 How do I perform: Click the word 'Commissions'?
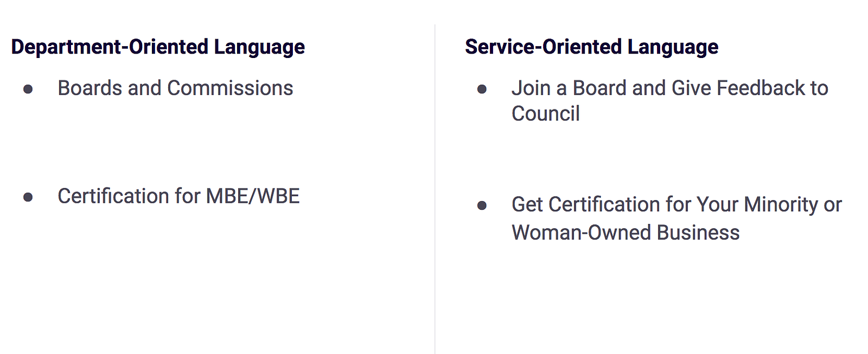[x=230, y=88]
